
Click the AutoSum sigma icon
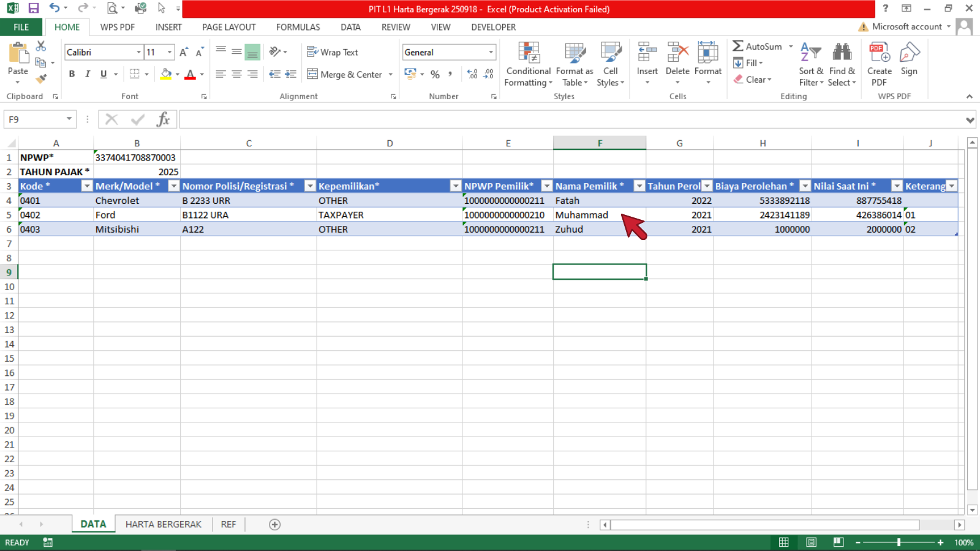[x=738, y=47]
